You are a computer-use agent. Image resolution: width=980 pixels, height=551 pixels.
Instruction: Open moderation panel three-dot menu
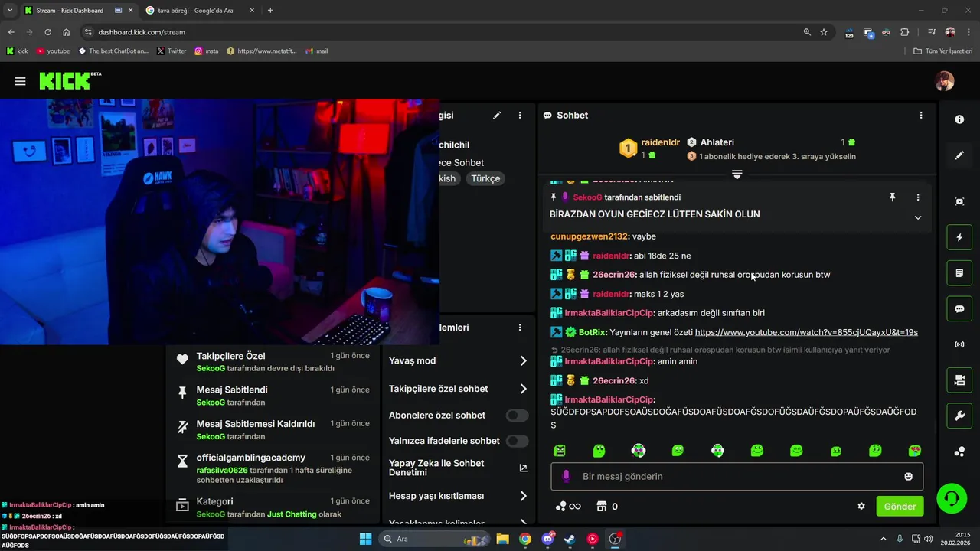(520, 328)
